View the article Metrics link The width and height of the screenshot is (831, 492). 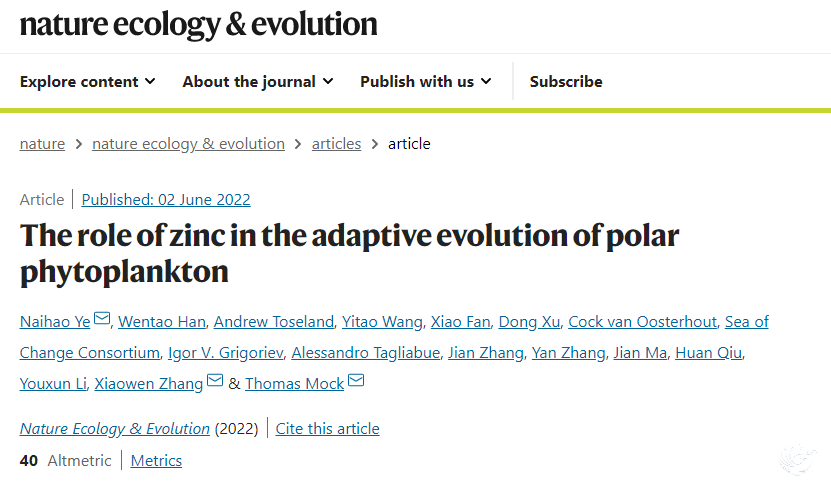click(x=156, y=461)
